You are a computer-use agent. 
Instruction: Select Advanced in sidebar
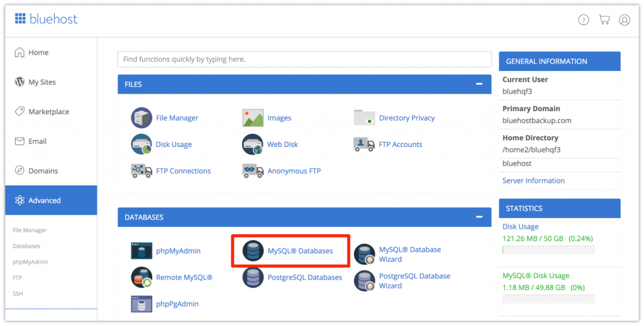coord(51,200)
